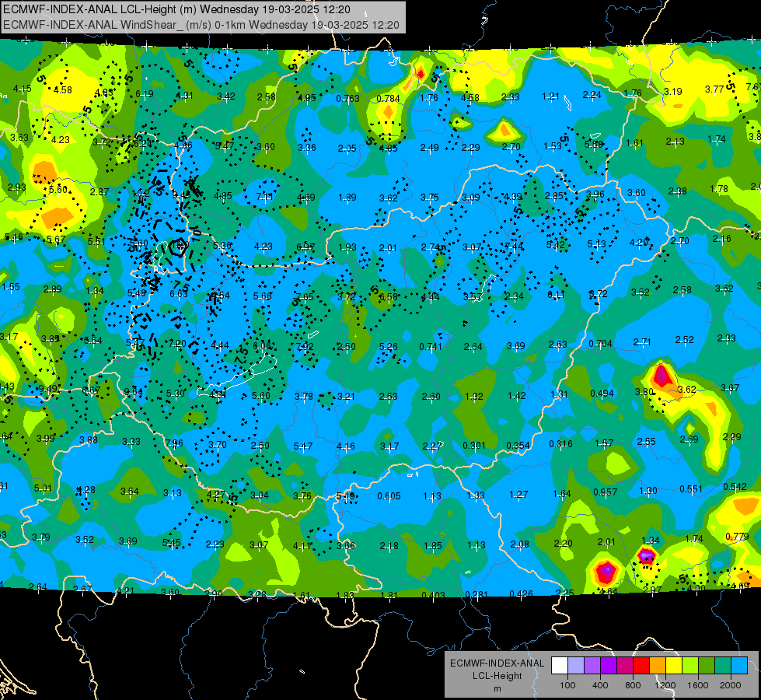761x700 pixels.
Task: Click the wind shear value 9.64
Action: point(134,392)
